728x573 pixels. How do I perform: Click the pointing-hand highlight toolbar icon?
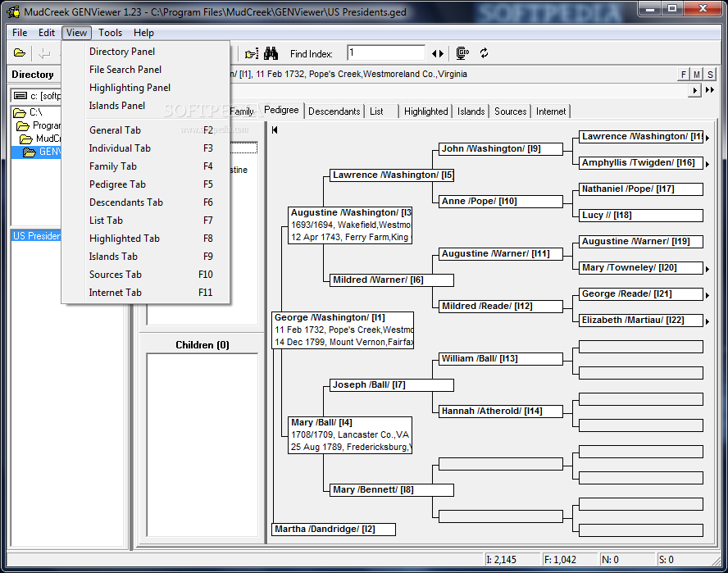(252, 54)
